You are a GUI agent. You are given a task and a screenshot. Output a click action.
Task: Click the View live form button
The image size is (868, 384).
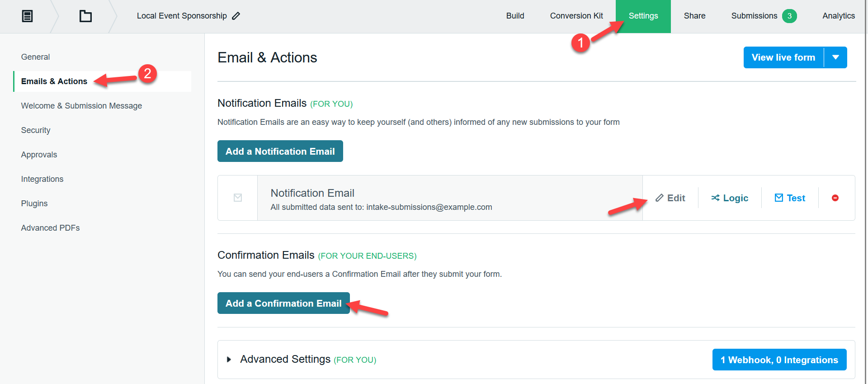tap(783, 57)
